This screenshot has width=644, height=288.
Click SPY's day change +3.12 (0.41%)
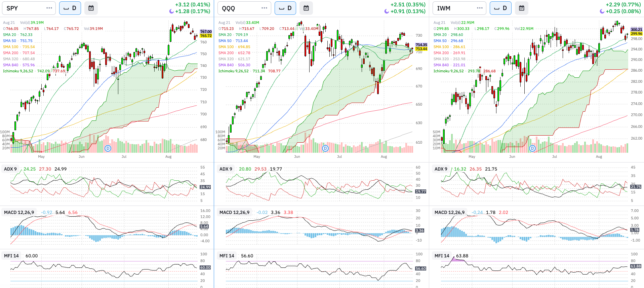193,5
